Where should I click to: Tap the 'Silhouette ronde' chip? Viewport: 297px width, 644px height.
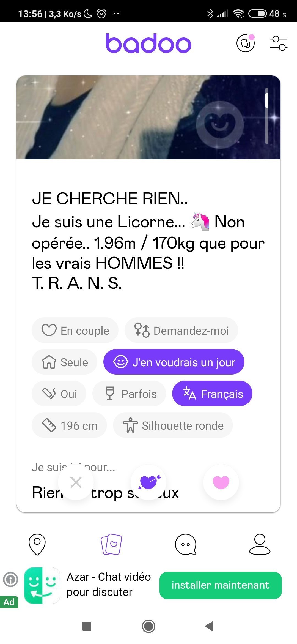pyautogui.click(x=173, y=425)
